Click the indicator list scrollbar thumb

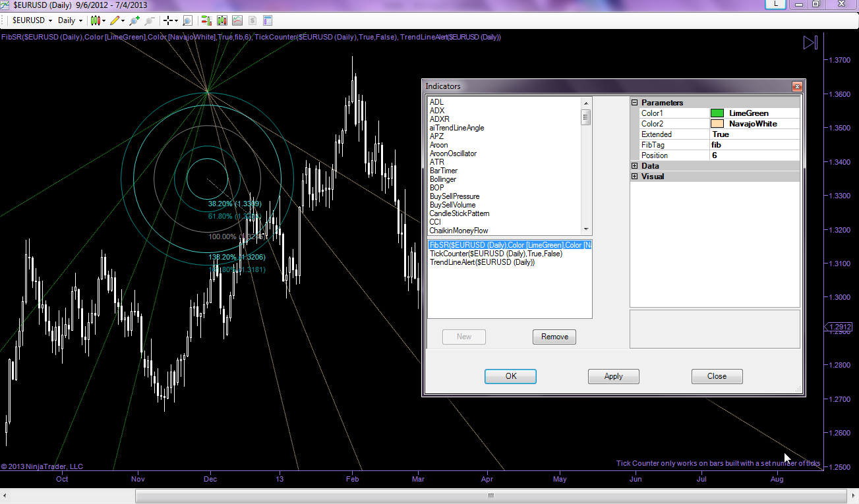(585, 117)
